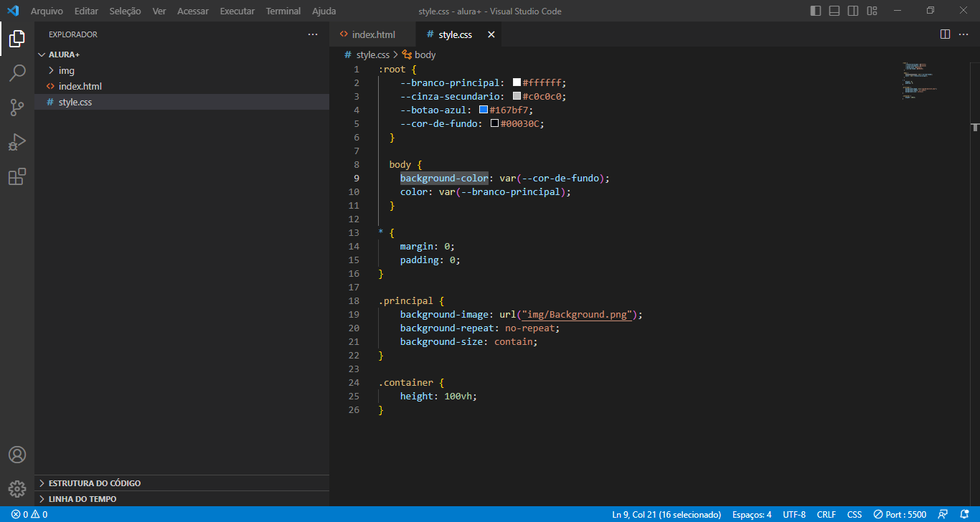
Task: Open the Search view icon
Action: coord(17,73)
